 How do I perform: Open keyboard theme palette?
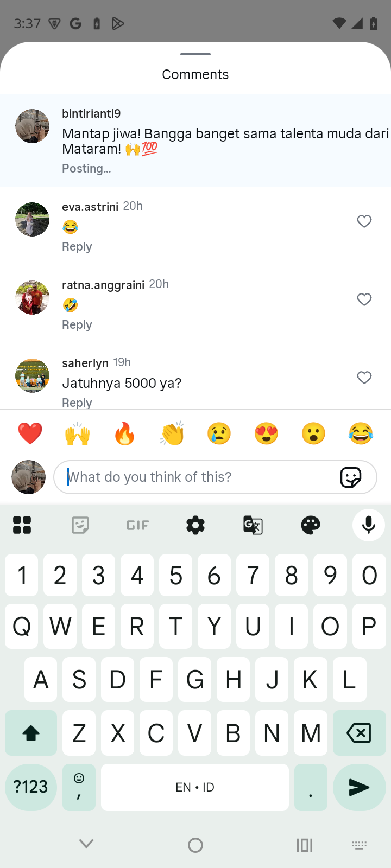(311, 525)
